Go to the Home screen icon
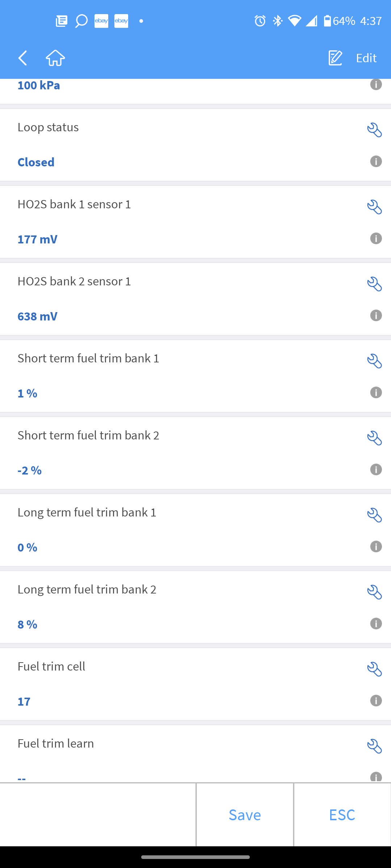This screenshot has width=391, height=868. pyautogui.click(x=55, y=58)
